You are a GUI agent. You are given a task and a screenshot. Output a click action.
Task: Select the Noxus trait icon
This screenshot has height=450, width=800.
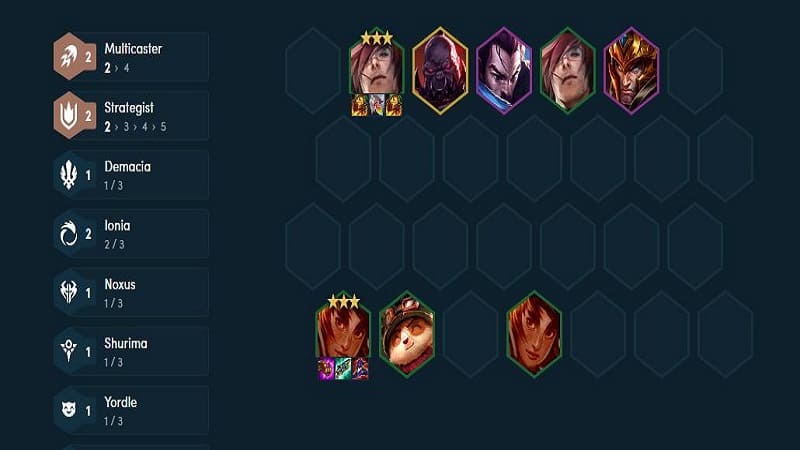coord(68,292)
